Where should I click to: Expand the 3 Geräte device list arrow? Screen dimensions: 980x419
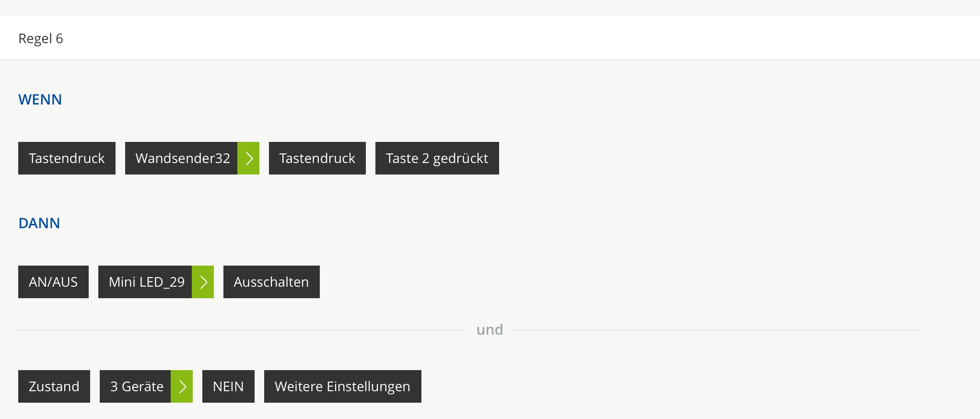pos(182,386)
